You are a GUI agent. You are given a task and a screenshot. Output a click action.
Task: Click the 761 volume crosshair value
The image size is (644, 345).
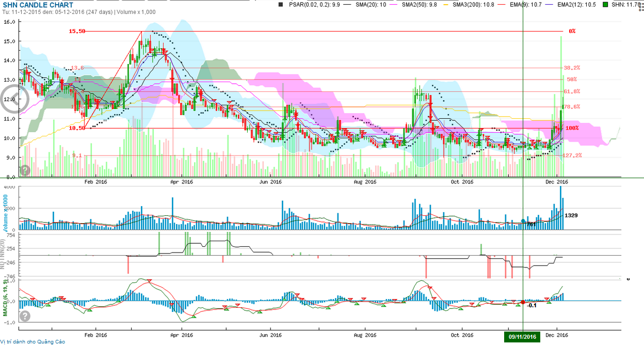point(530,224)
